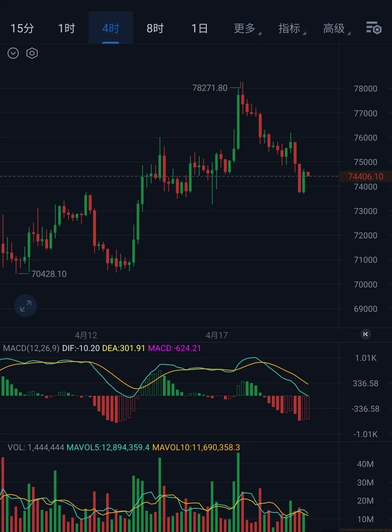Click the 72000 price axis label
The image size is (392, 532).
(365, 235)
